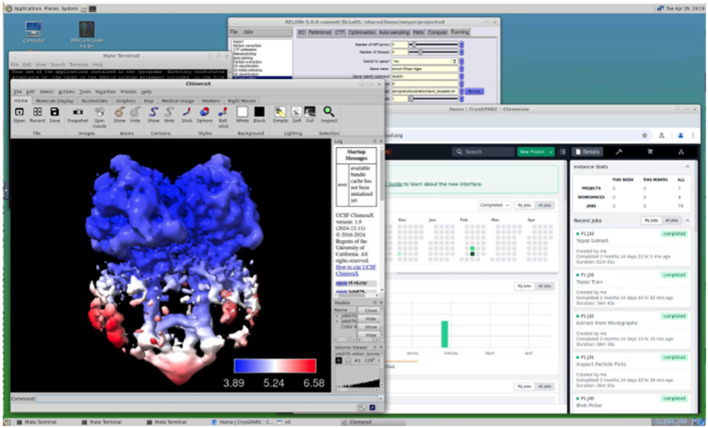Open the Completed status dropdown

[494, 205]
